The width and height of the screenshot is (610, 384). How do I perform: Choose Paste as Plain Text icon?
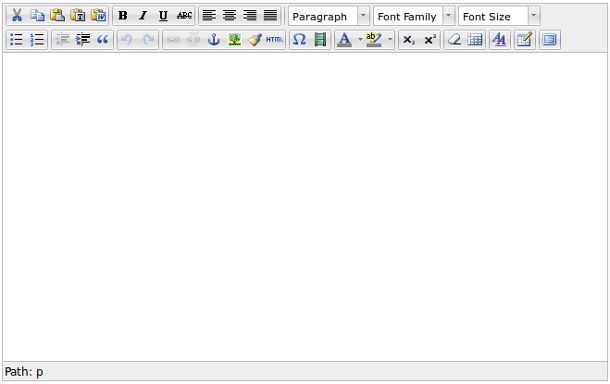[78, 16]
